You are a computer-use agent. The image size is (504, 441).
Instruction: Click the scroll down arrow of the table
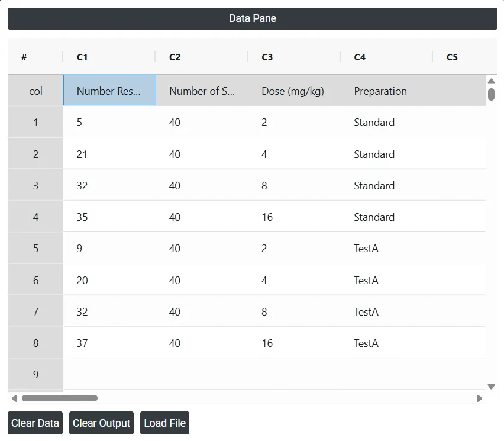[491, 387]
